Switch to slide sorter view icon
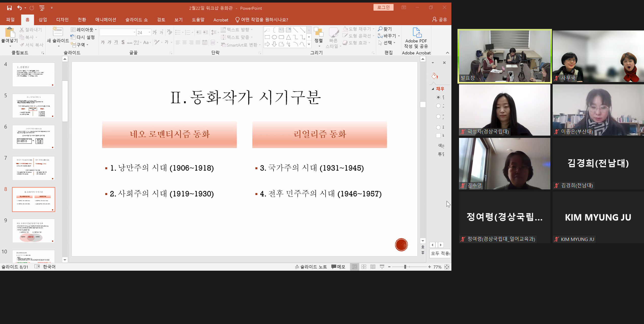Image resolution: width=644 pixels, height=324 pixels. 364,267
